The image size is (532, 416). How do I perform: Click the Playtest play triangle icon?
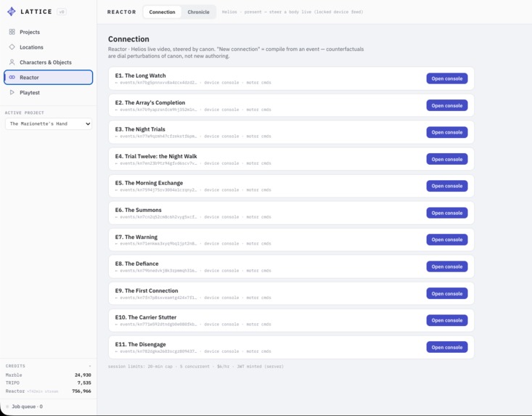pos(12,92)
